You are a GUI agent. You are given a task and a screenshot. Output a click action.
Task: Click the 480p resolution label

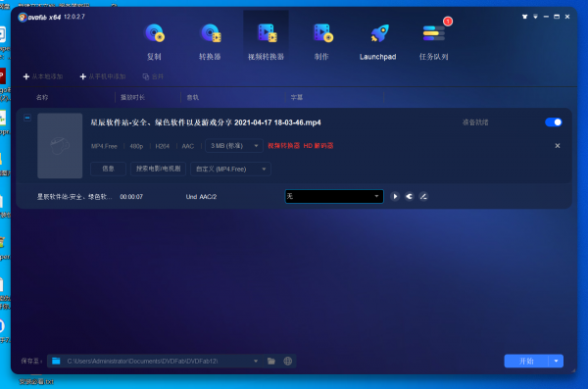(x=136, y=146)
